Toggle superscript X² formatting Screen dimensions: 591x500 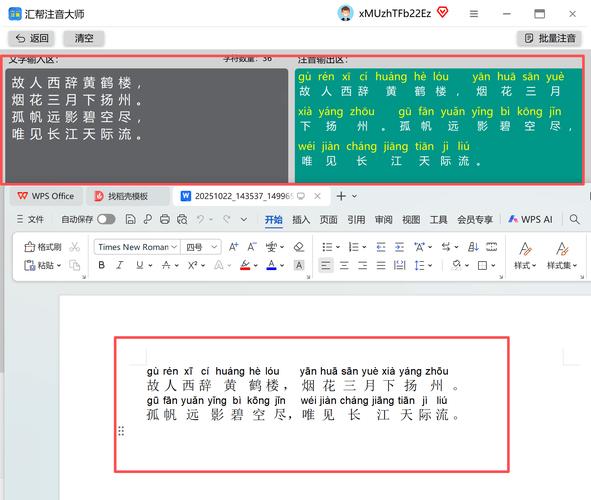[192, 265]
